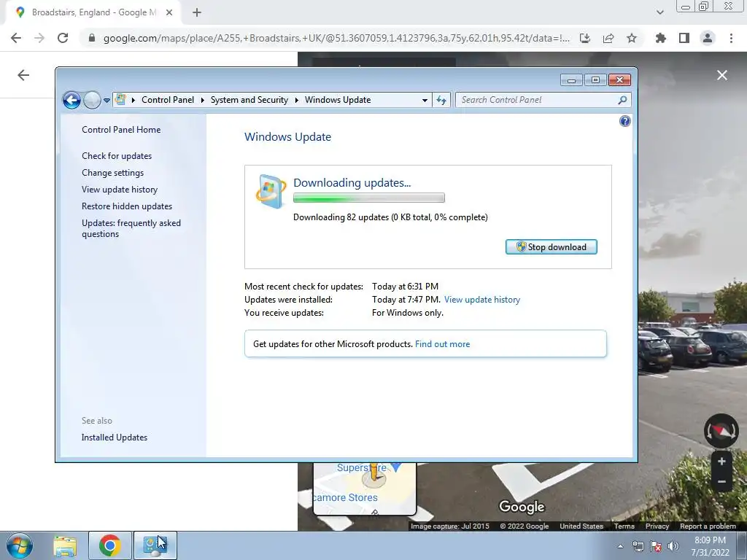The width and height of the screenshot is (747, 560).
Task: Open Chrome extensions puzzle icon
Action: point(661,38)
